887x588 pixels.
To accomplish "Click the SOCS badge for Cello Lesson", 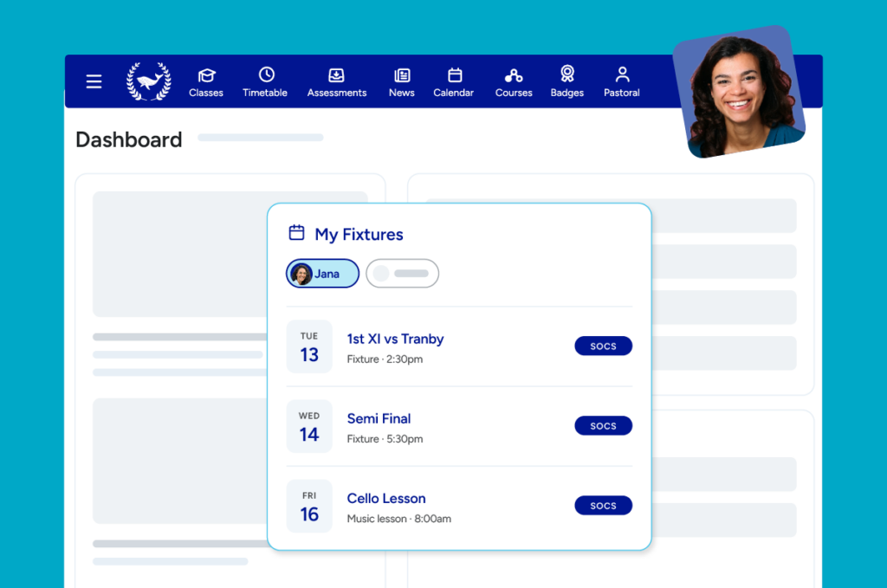I will (603, 506).
